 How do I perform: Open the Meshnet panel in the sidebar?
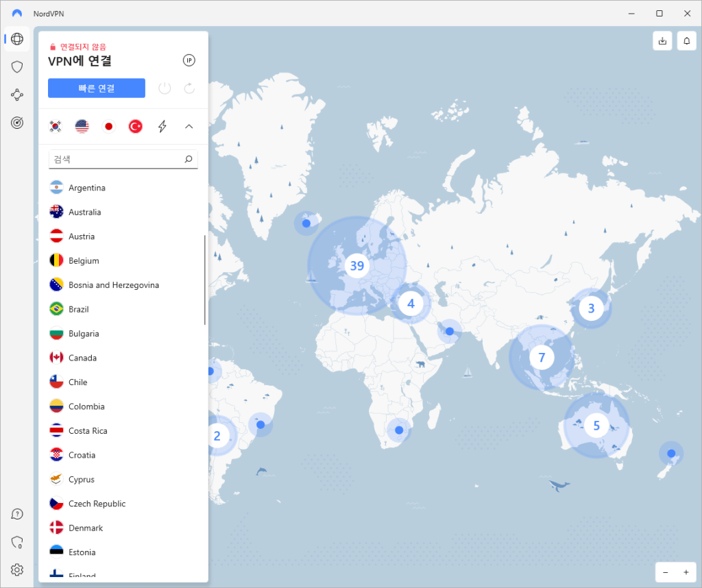click(16, 95)
